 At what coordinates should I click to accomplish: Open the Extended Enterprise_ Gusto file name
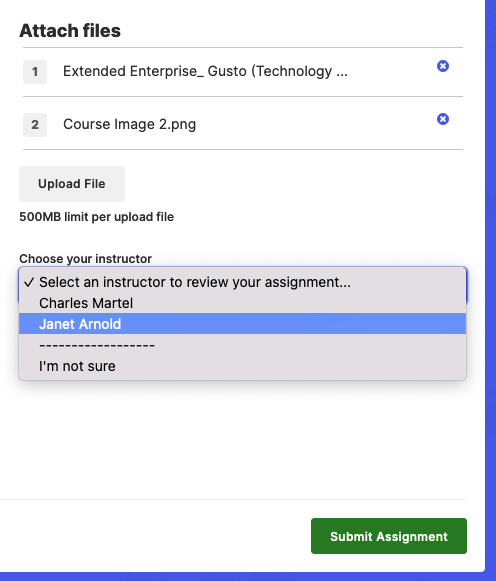click(205, 71)
